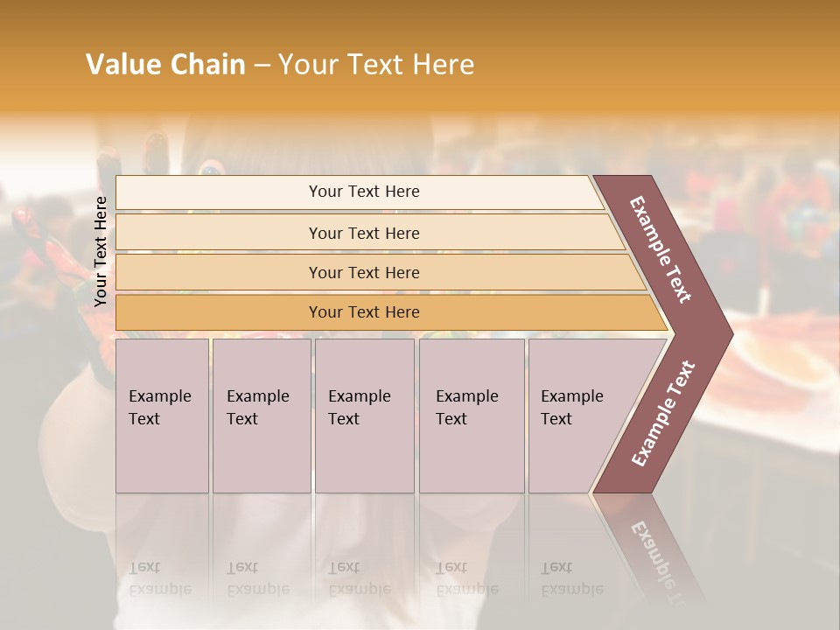Select the fourth 'Example Text' box

click(471, 415)
